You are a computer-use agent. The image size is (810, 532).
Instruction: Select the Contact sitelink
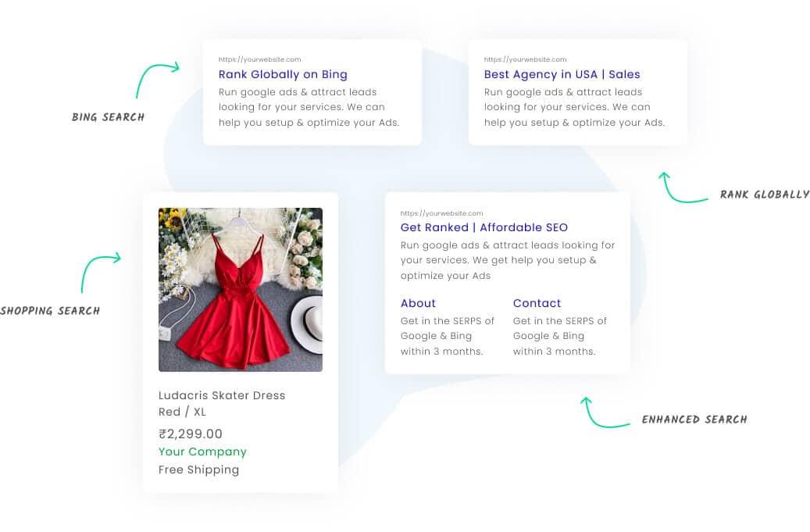[x=537, y=303]
